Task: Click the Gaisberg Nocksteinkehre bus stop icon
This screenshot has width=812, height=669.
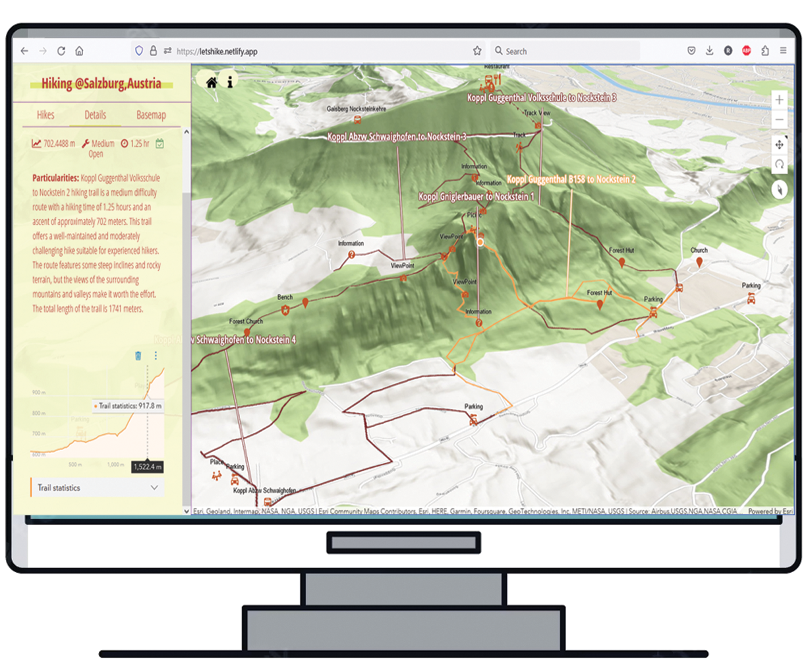Action: pos(357,120)
